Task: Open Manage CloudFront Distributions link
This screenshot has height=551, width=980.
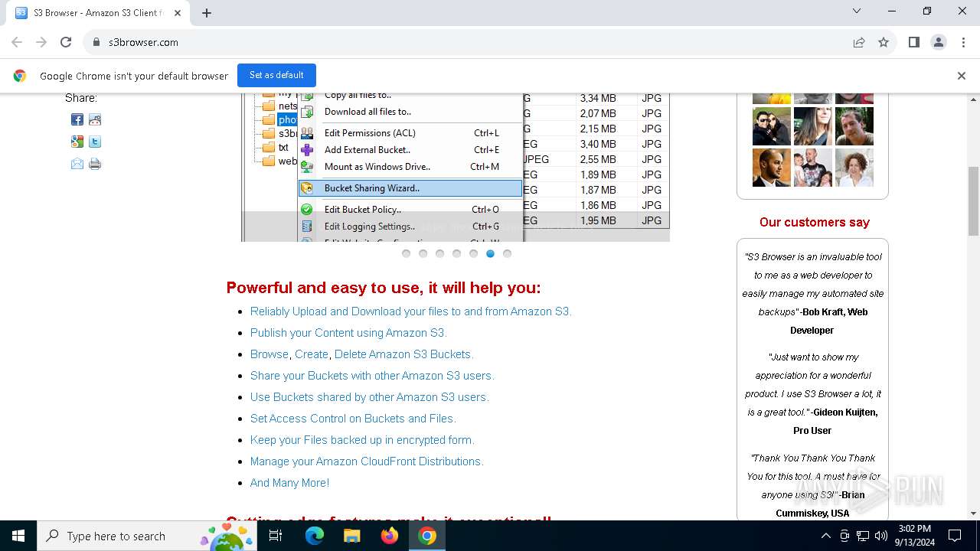Action: [367, 461]
